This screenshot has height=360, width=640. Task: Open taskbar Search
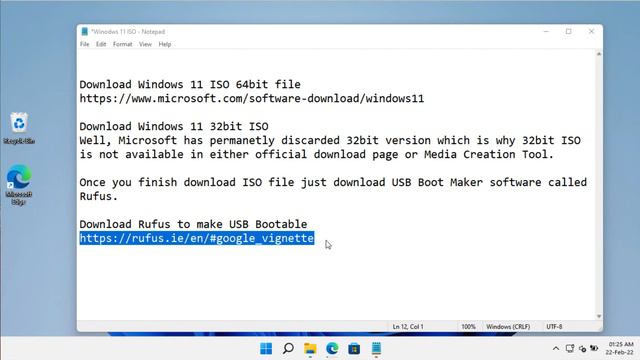tap(288, 349)
